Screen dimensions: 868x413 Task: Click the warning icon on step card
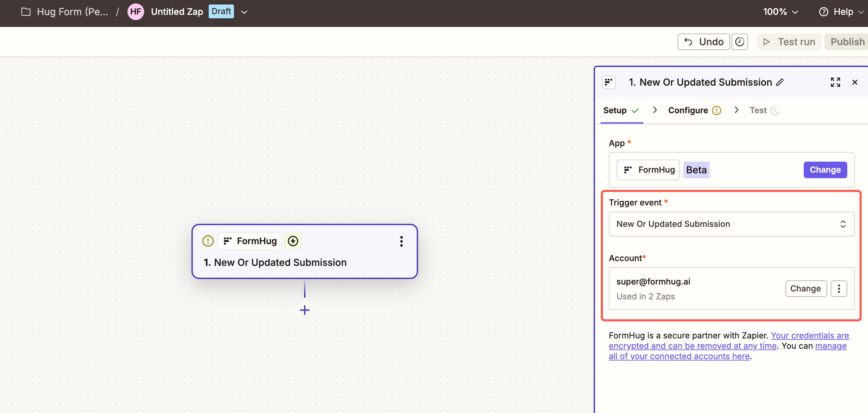coord(208,241)
